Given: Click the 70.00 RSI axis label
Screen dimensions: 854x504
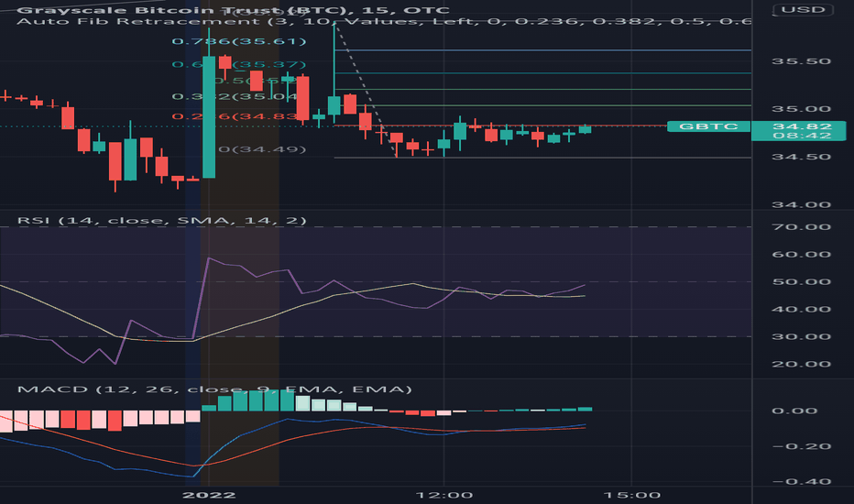Looking at the screenshot, I should pos(801,227).
